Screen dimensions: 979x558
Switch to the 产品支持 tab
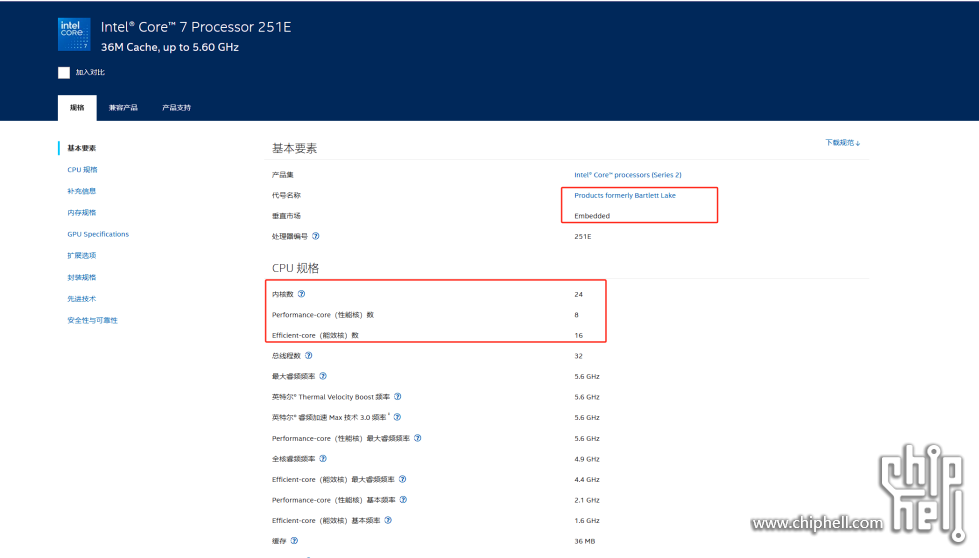click(176, 107)
